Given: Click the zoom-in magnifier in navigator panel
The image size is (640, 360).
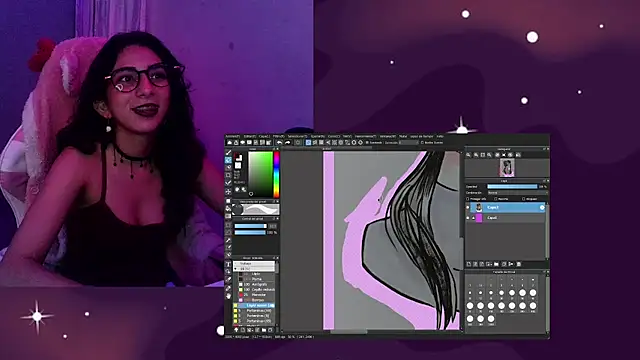Looking at the screenshot, I should [469, 155].
